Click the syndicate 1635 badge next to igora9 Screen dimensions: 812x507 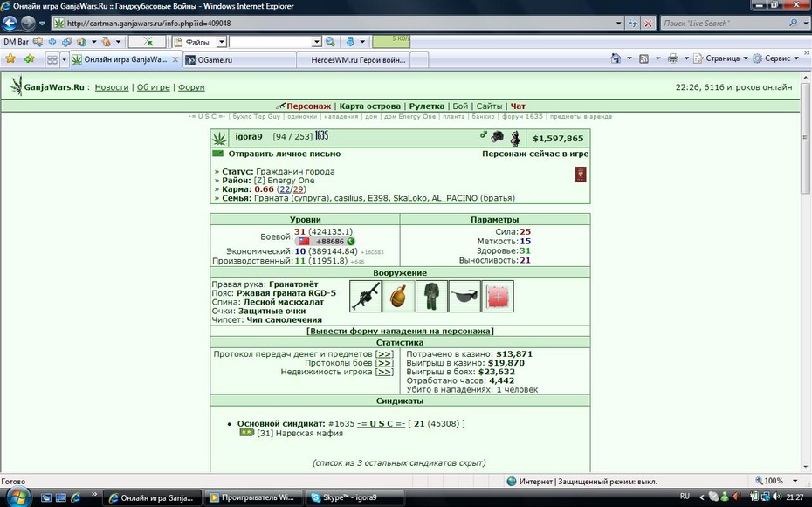321,135
